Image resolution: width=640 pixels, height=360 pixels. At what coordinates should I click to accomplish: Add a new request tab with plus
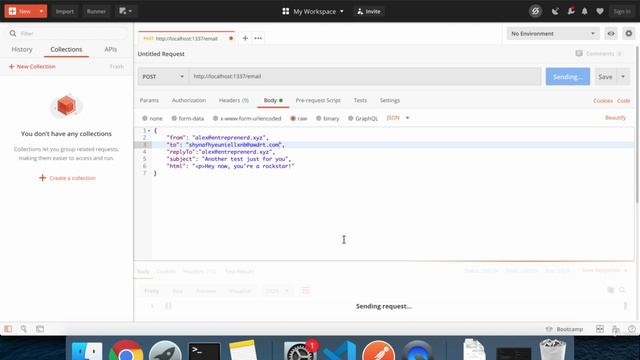pyautogui.click(x=245, y=38)
